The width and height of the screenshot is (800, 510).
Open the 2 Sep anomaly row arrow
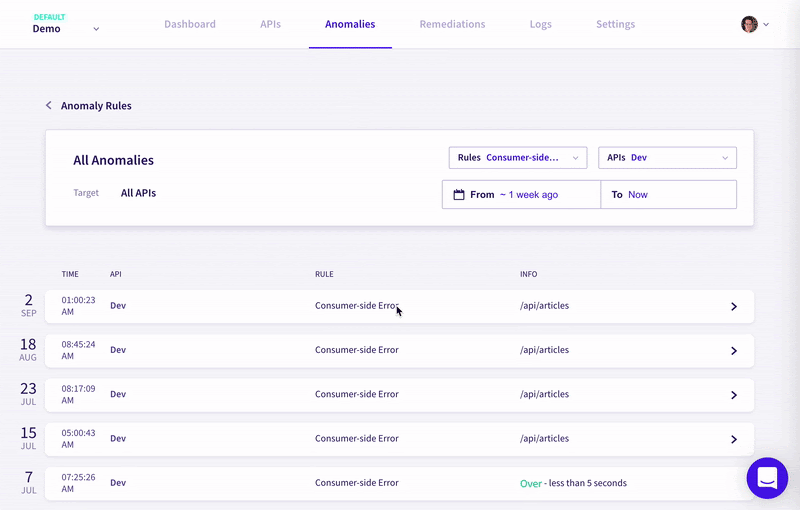click(x=733, y=307)
